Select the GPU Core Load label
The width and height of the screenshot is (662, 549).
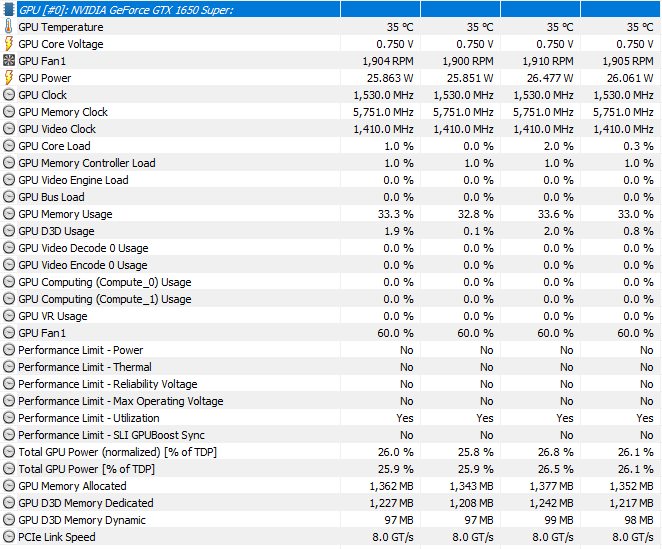click(x=54, y=146)
